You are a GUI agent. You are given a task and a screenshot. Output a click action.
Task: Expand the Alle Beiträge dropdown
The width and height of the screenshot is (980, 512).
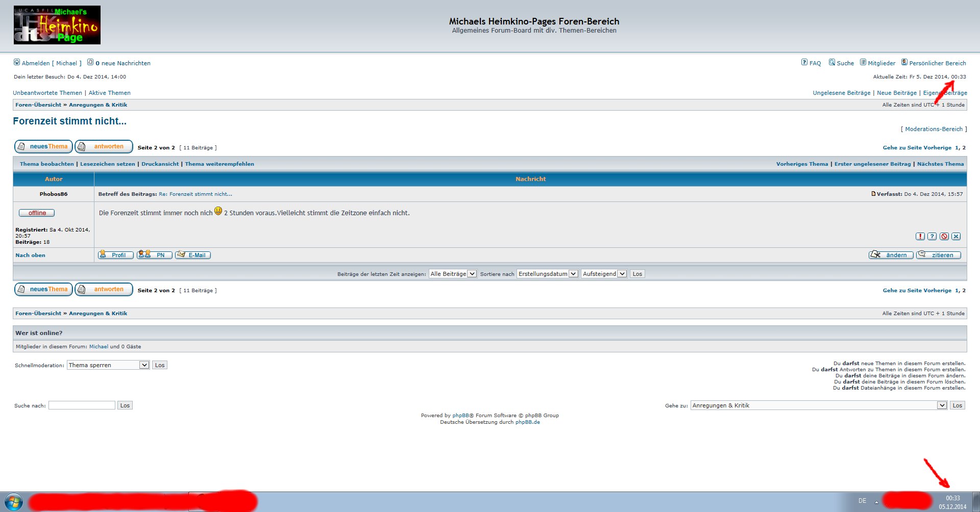[453, 274]
